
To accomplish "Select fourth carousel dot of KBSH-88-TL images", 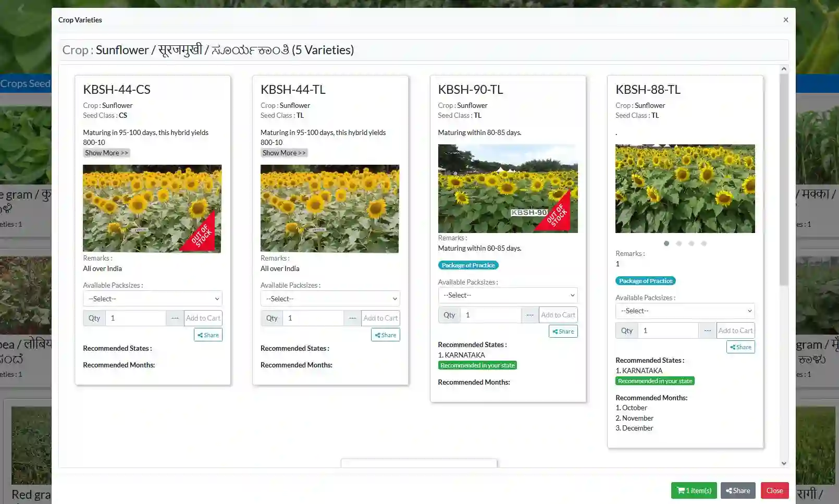I will click(704, 243).
